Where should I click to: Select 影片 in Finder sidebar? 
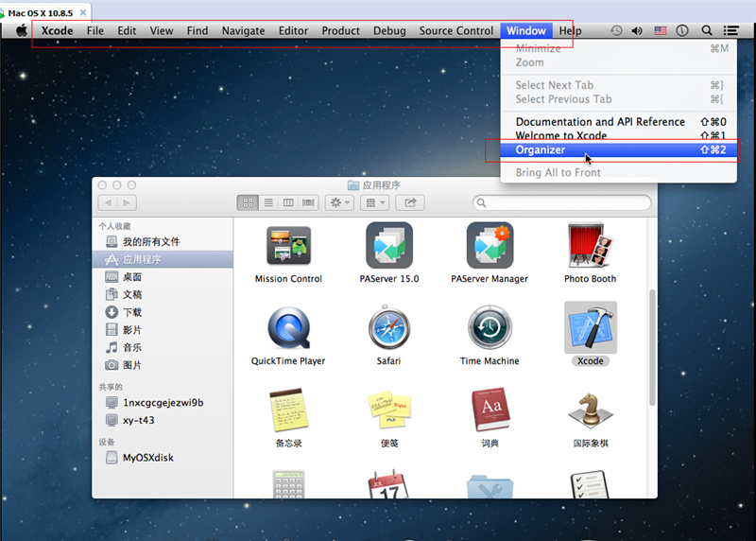pos(163,330)
